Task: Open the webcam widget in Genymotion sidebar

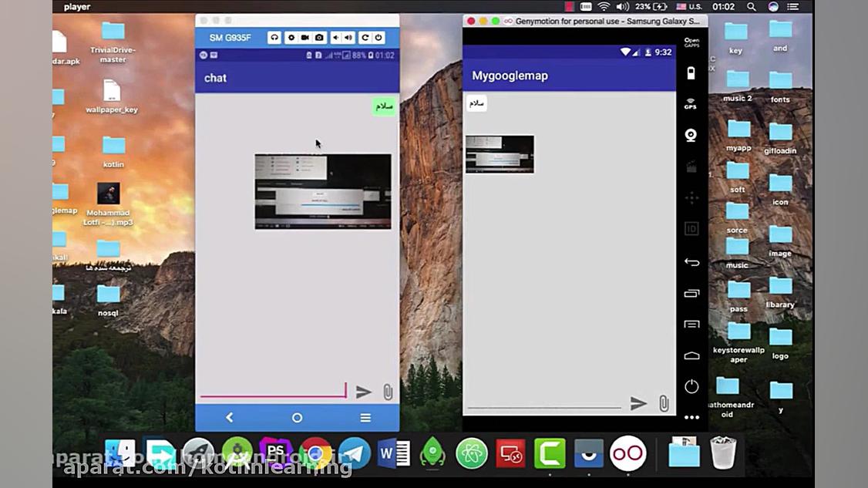Action: point(691,135)
